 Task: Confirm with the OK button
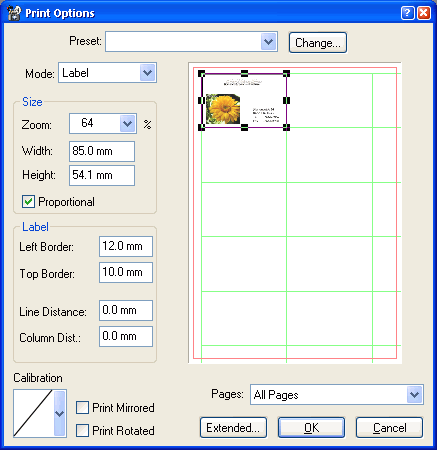pos(311,428)
